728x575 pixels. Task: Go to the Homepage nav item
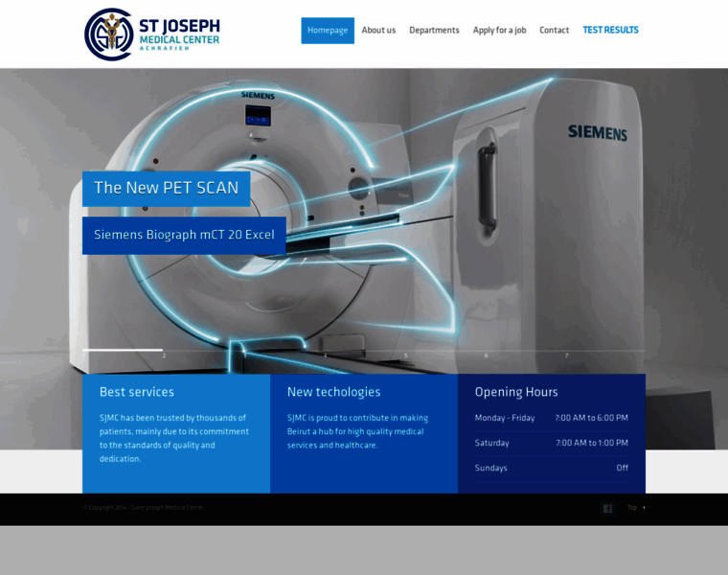[x=328, y=31]
